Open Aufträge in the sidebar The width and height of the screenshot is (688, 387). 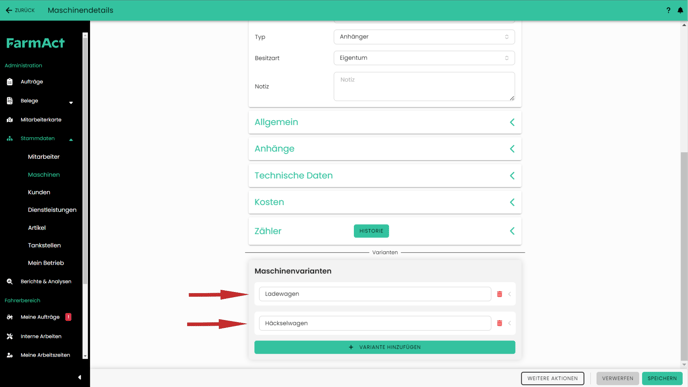(x=32, y=82)
